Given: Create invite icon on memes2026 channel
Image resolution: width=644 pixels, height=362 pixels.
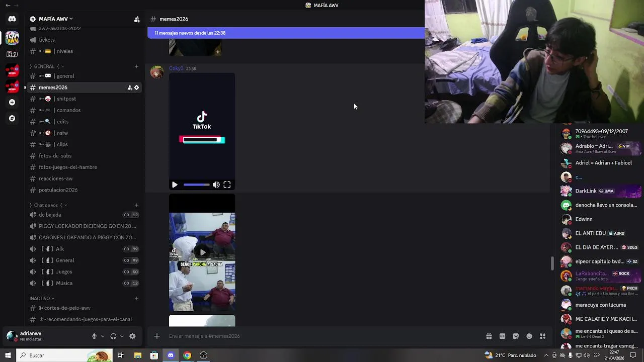Looking at the screenshot, I should 129,87.
